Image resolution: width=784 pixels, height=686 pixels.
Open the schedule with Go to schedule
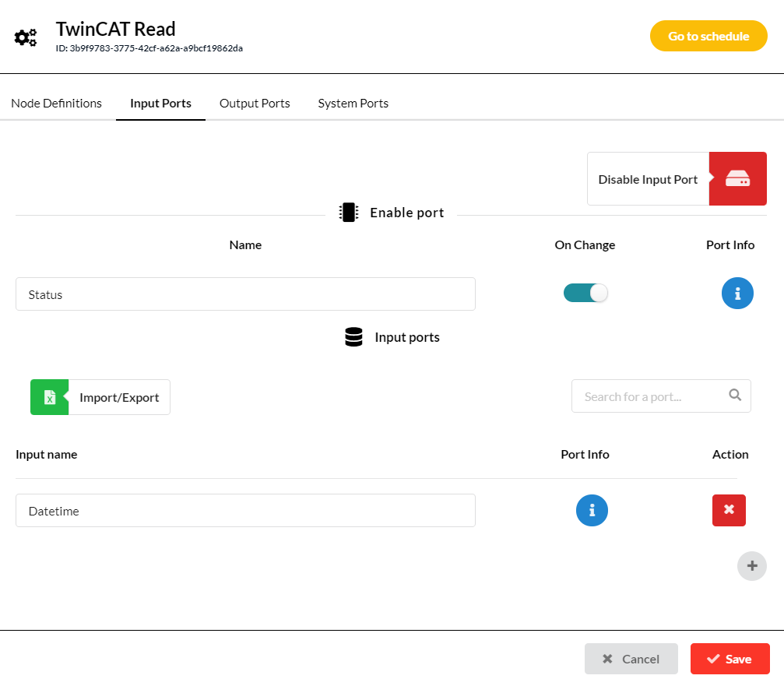[708, 36]
